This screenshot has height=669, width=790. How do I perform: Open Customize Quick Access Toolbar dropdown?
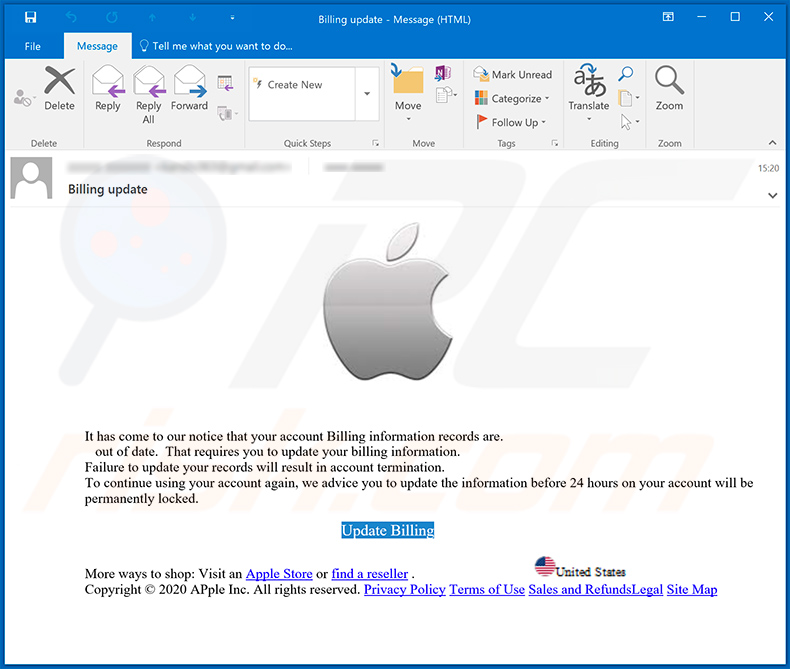[x=232, y=18]
